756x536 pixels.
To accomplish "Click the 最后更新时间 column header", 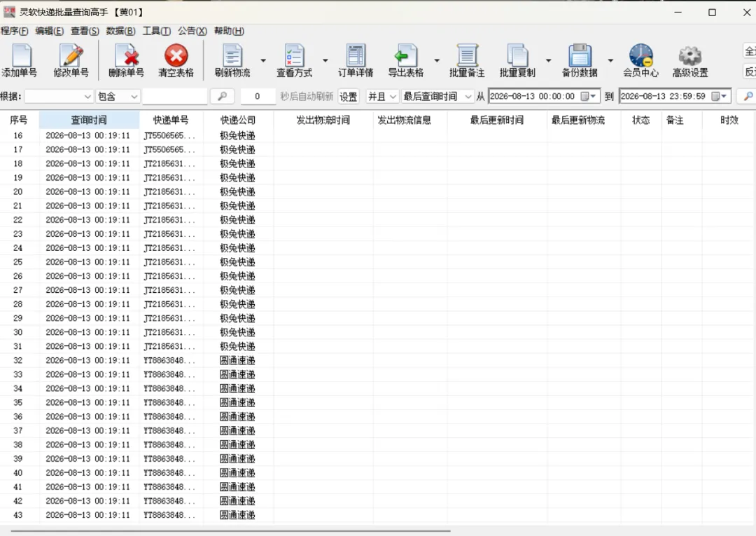I will tap(496, 120).
